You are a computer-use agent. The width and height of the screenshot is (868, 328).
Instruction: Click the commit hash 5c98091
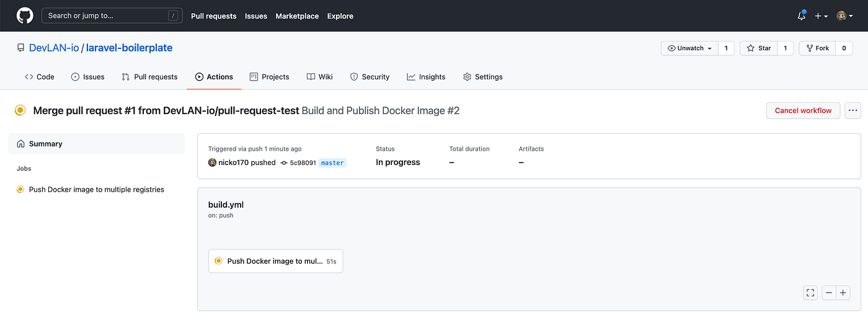303,162
